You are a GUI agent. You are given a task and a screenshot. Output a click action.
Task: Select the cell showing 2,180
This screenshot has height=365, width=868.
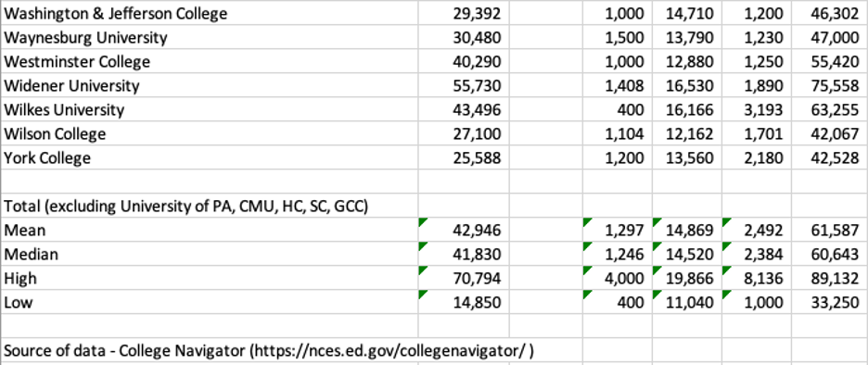coord(757,158)
